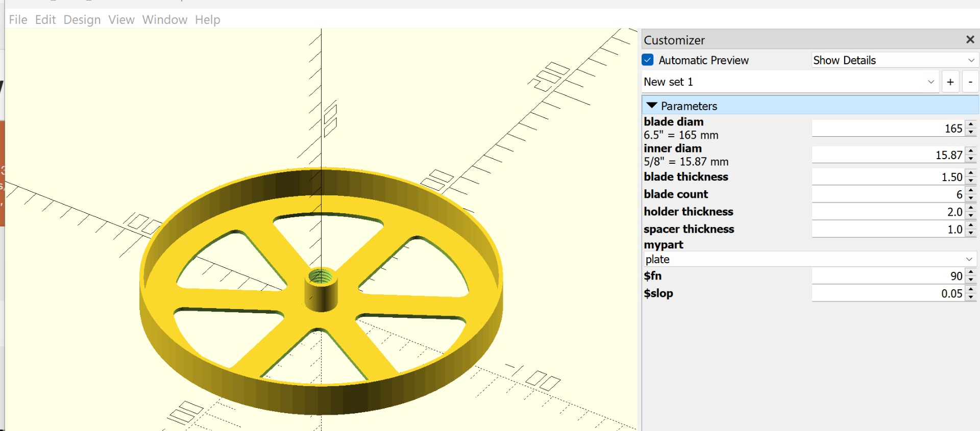This screenshot has width=980, height=431.
Task: Click the blade thickness value field
Action: point(889,177)
